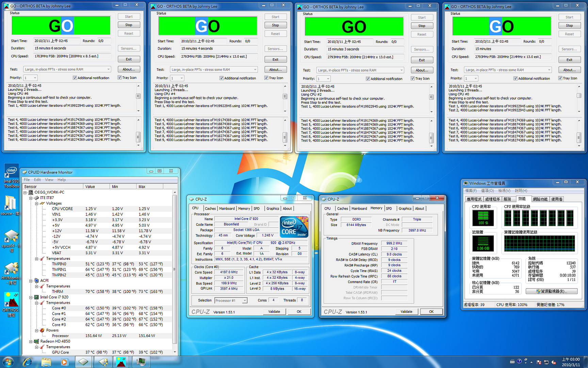The height and width of the screenshot is (368, 588).
Task: Open Priority dropdown in third ORTHOS window
Action: click(x=323, y=79)
